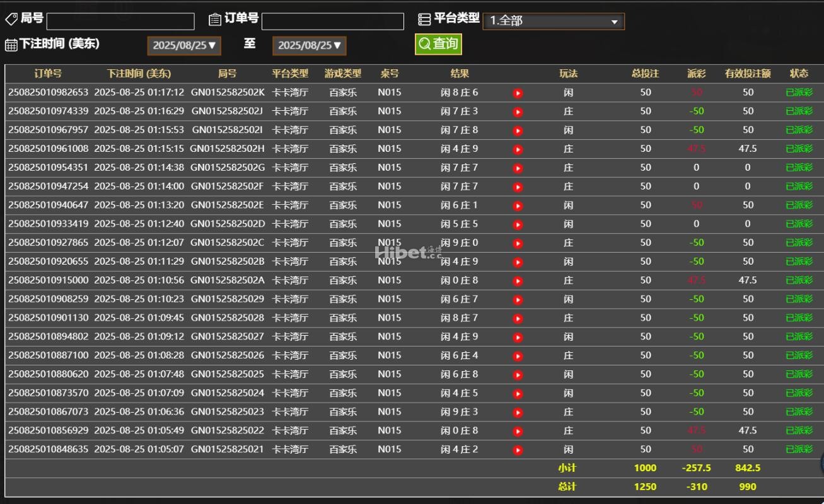Play replay for round GN01525825028

pyautogui.click(x=518, y=319)
